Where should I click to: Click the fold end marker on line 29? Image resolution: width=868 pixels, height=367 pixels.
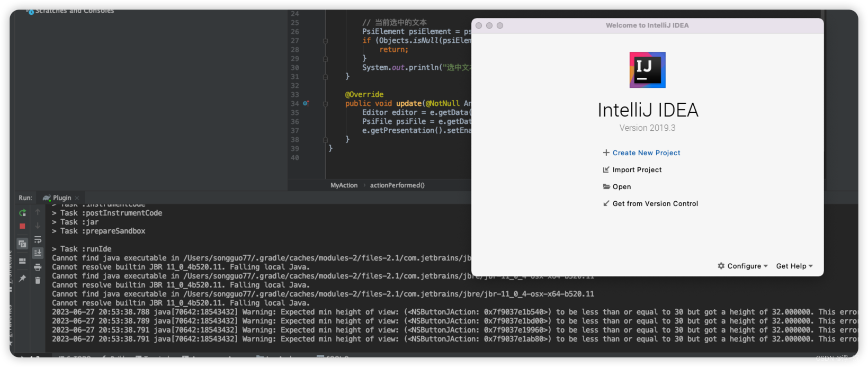pyautogui.click(x=325, y=59)
